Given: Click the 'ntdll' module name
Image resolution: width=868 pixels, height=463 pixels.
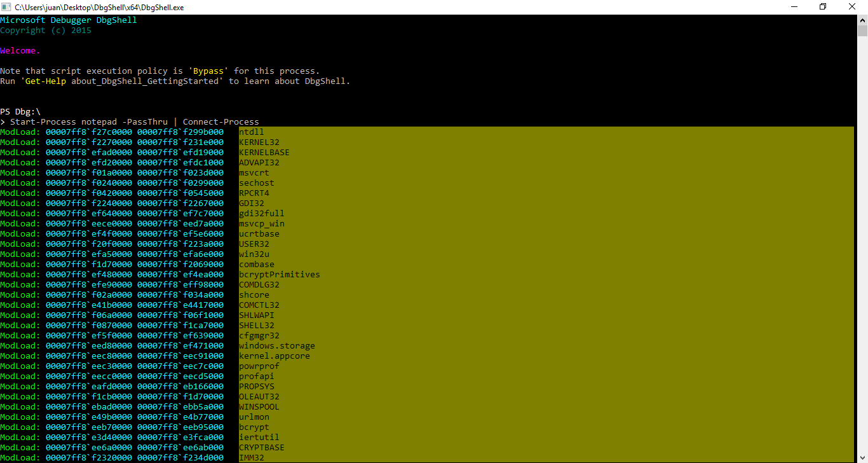Looking at the screenshot, I should click(252, 132).
